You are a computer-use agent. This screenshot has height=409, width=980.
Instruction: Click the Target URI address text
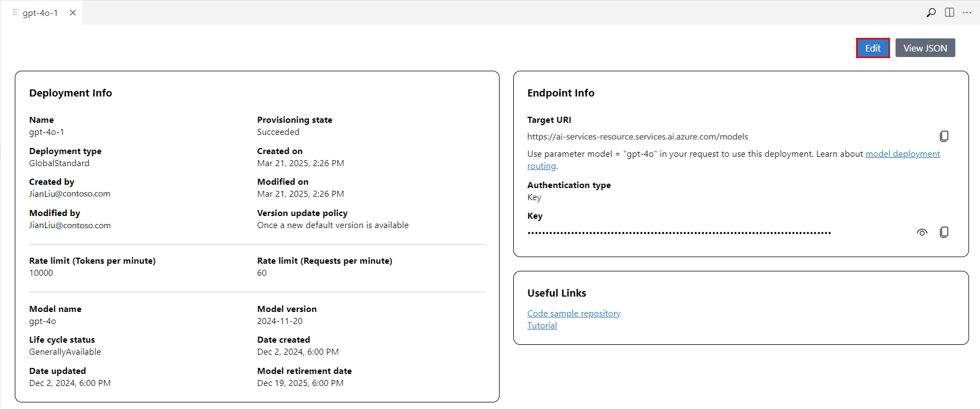tap(637, 137)
